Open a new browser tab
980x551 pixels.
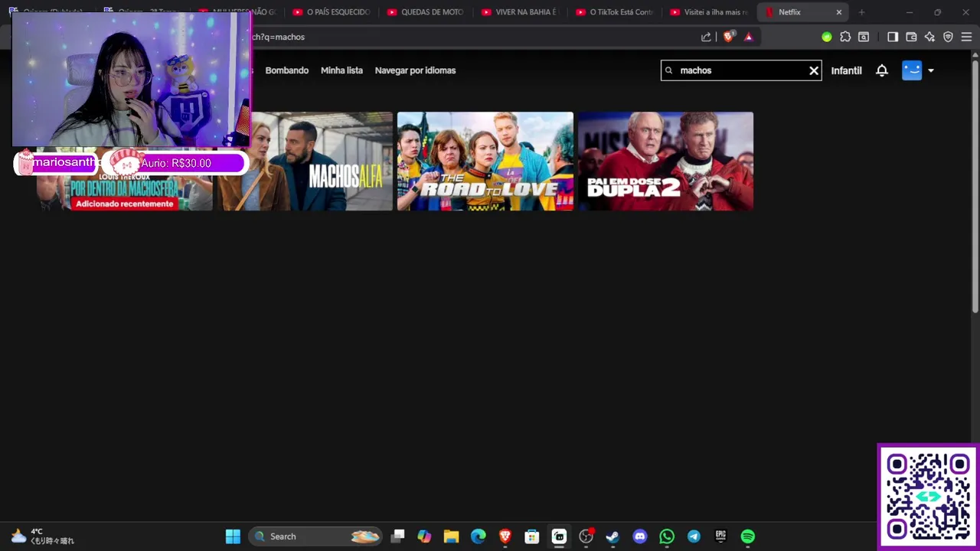coord(861,12)
